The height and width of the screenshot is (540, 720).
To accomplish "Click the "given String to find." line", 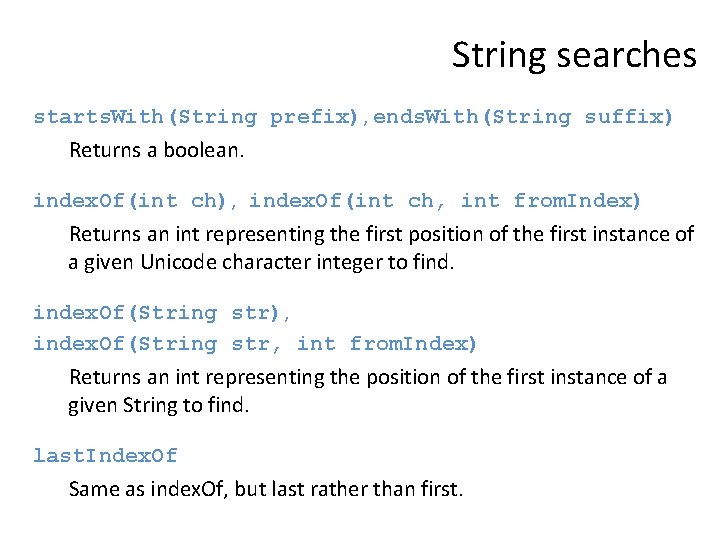I will 158,406.
